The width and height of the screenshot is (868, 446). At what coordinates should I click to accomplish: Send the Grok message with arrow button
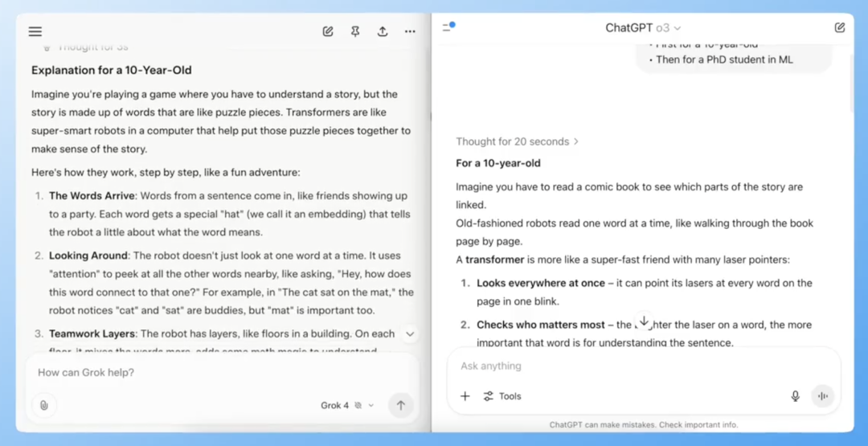pos(401,405)
